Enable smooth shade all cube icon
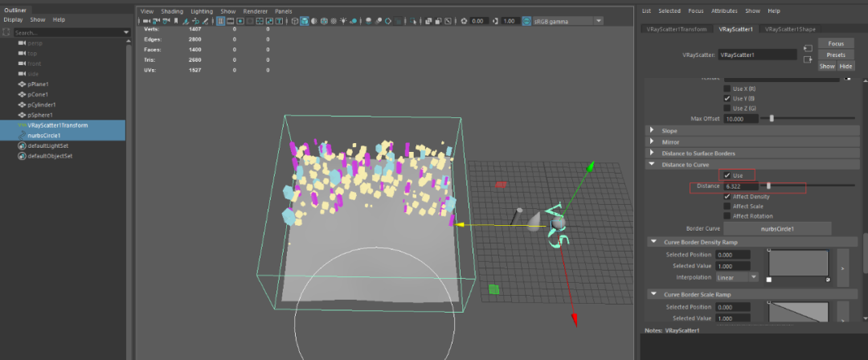This screenshot has width=868, height=360. (305, 21)
